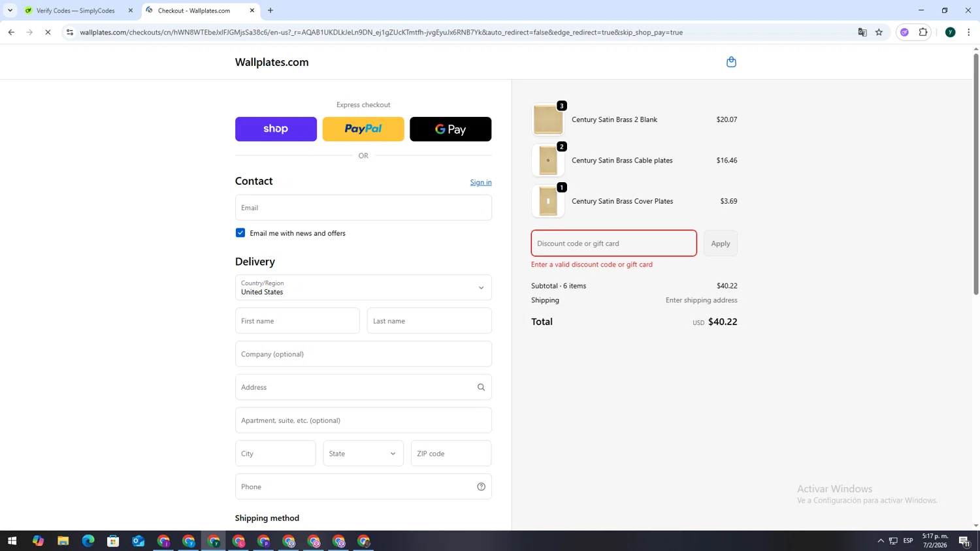The image size is (980, 551).
Task: Click the Apartment, suite, etc. field
Action: click(x=363, y=420)
